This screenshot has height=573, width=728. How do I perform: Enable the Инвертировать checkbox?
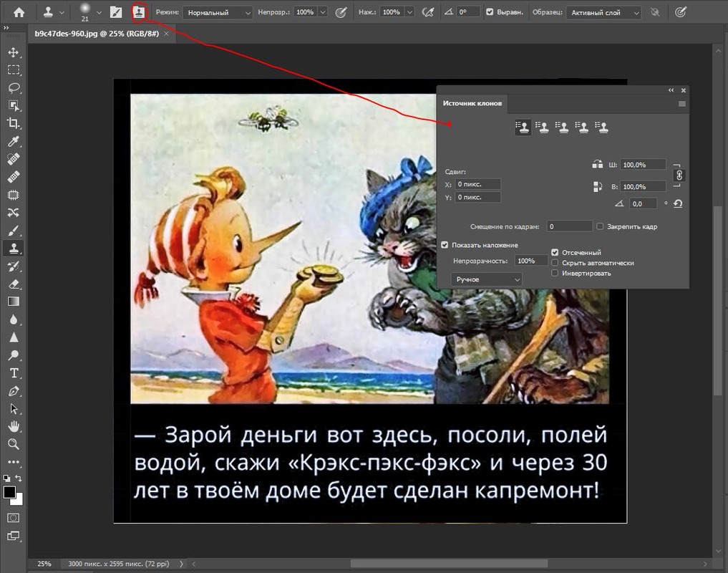click(555, 274)
